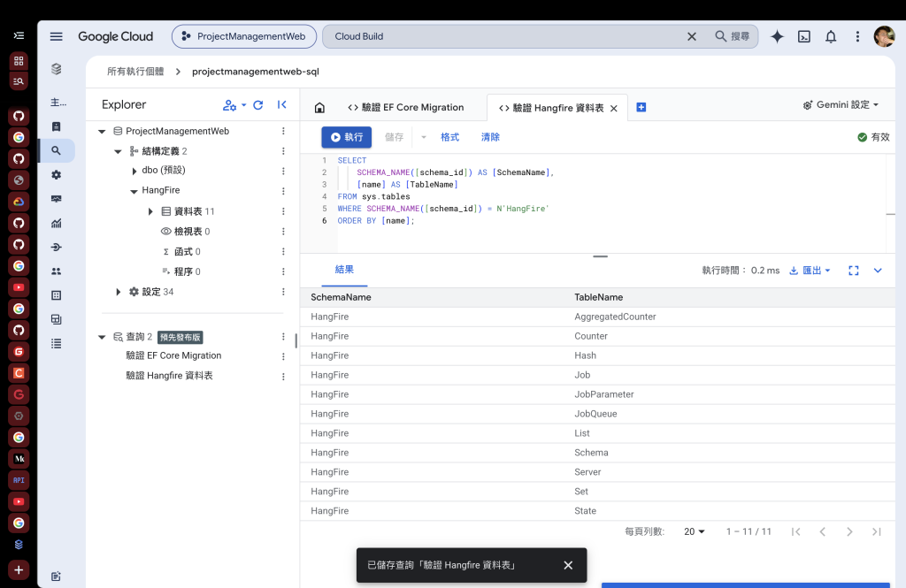The width and height of the screenshot is (906, 588).
Task: Clear the Cloud Build search text
Action: point(692,36)
